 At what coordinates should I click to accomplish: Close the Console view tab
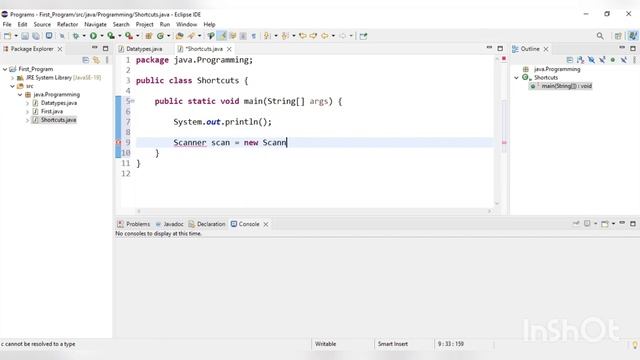coord(266,224)
